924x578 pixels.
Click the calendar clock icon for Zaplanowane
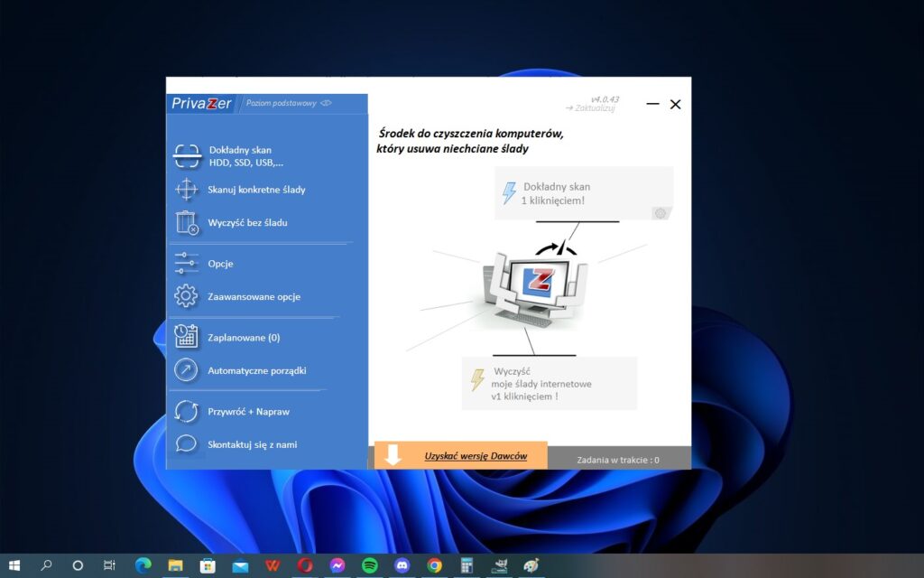pos(186,336)
